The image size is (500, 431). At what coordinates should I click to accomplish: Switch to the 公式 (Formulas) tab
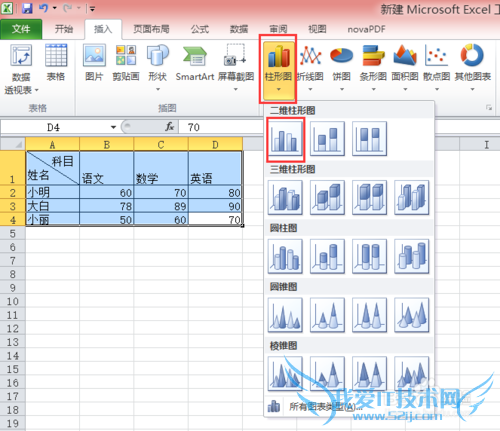(x=200, y=29)
